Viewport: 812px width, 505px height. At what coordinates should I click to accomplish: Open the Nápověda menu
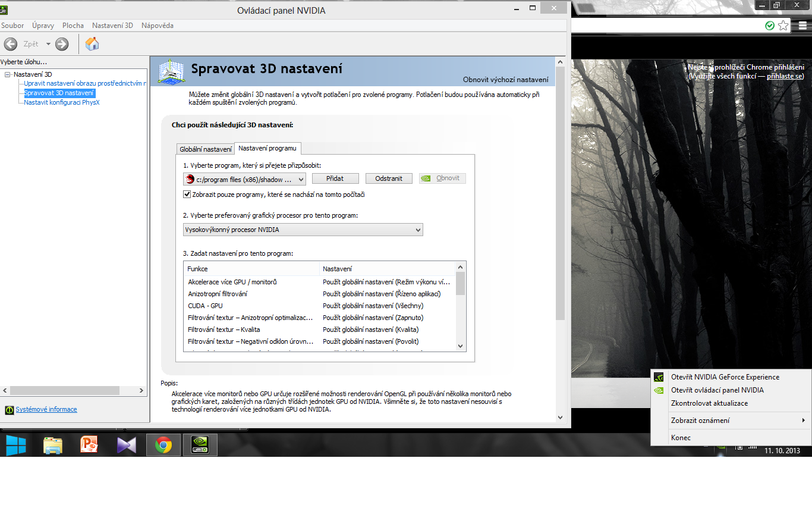[x=158, y=26]
